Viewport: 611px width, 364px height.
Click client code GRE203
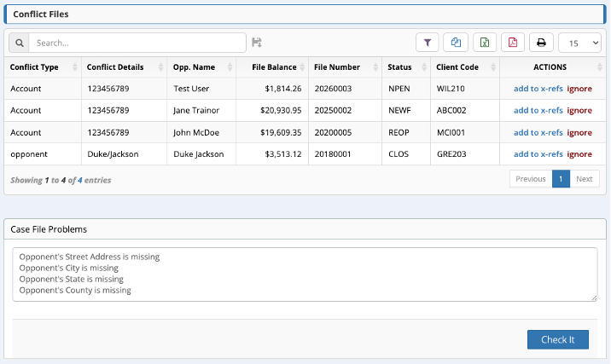(451, 154)
